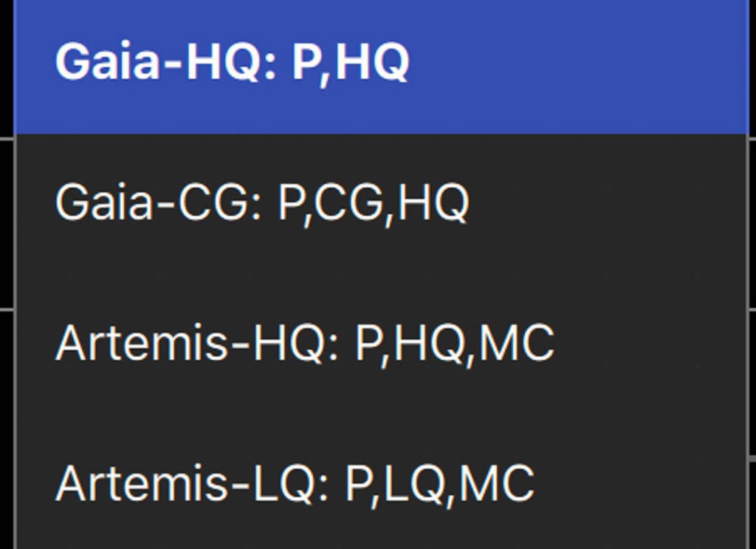Click the high quality Artemis-HQ entry

pyautogui.click(x=381, y=343)
